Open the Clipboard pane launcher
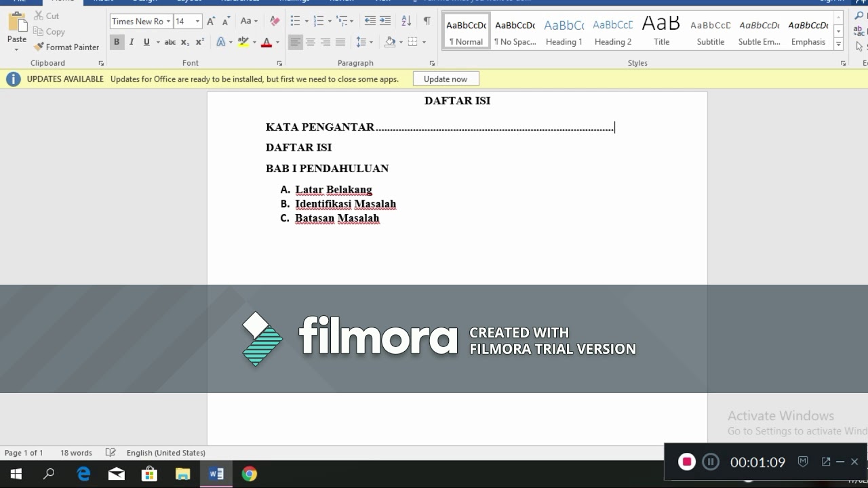868x488 pixels. point(101,63)
